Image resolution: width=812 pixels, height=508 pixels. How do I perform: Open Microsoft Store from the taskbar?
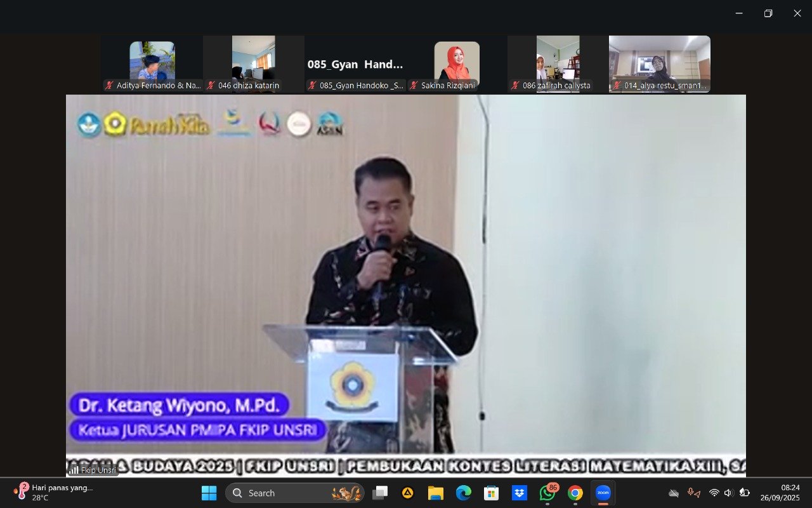[x=491, y=493]
